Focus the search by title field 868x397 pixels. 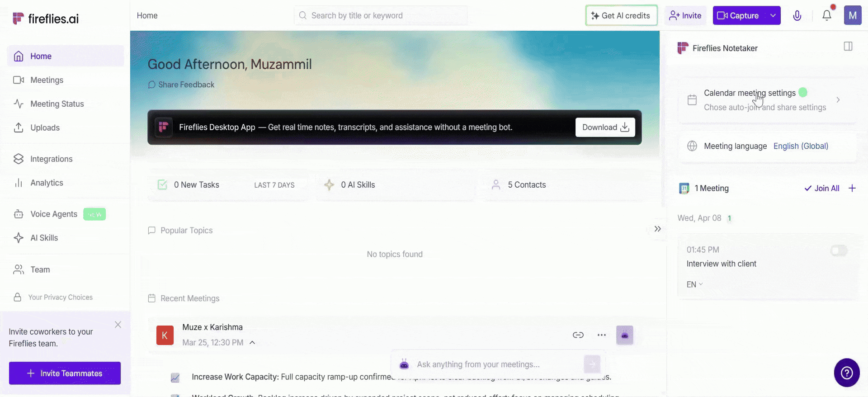(x=381, y=15)
